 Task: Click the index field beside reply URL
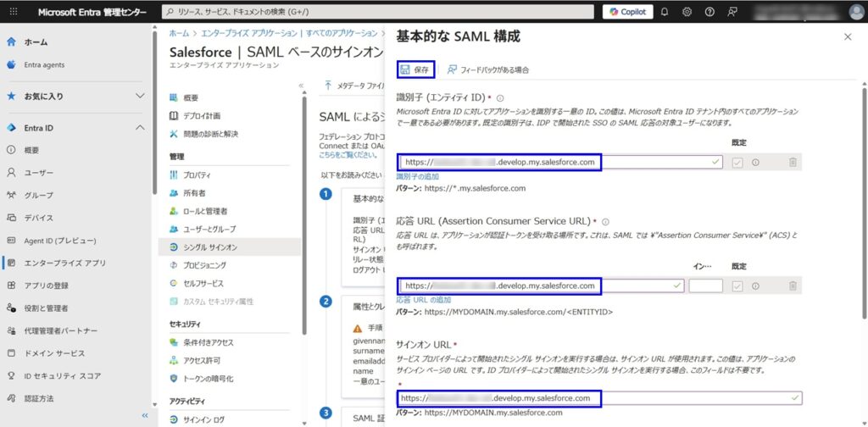point(705,286)
